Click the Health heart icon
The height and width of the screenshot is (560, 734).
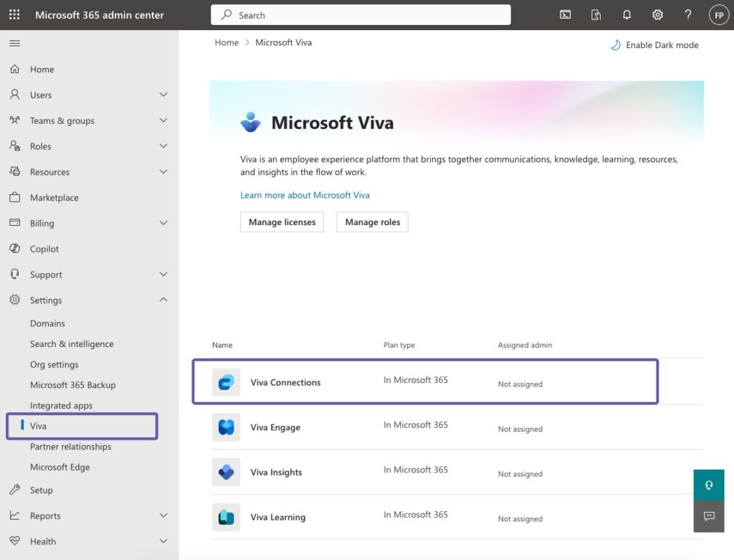click(14, 541)
